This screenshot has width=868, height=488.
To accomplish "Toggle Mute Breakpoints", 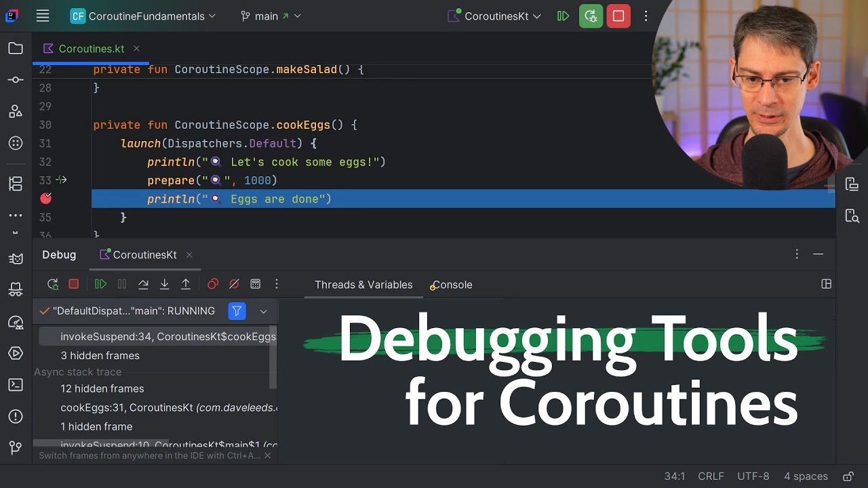I will [x=234, y=284].
